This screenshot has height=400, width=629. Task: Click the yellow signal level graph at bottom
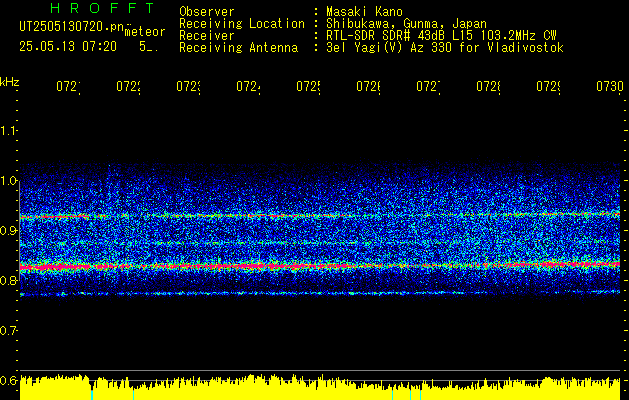[x=320, y=387]
